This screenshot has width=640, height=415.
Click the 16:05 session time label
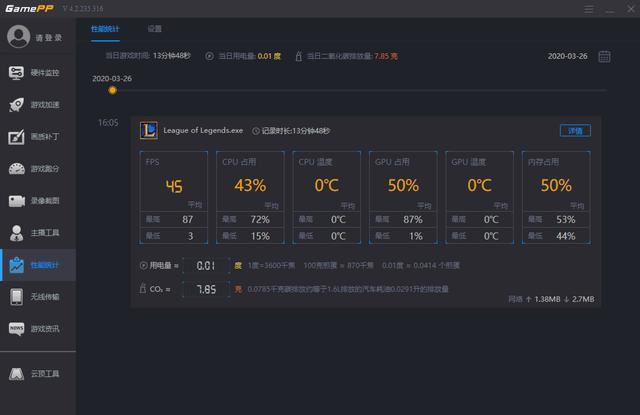pos(108,122)
